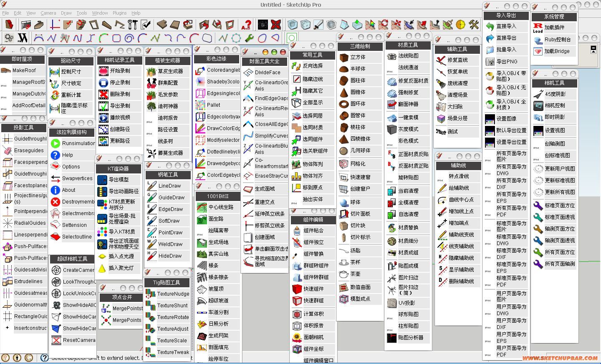Open the Edit menu
Screen dimensions: 601x364
tap(18, 13)
